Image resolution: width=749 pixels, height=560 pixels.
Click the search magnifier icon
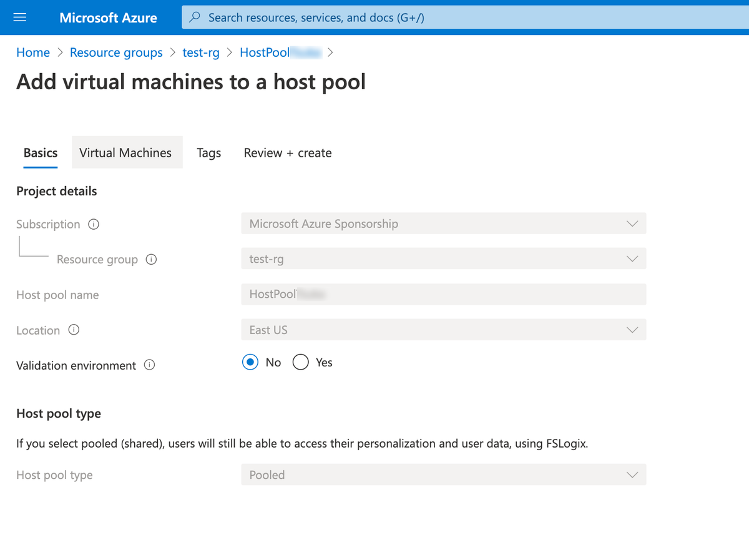tap(195, 17)
